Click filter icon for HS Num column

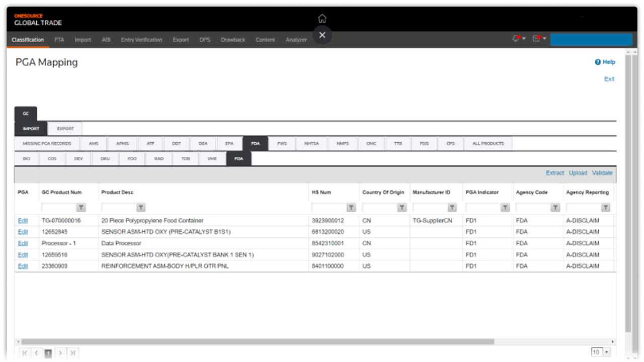351,208
